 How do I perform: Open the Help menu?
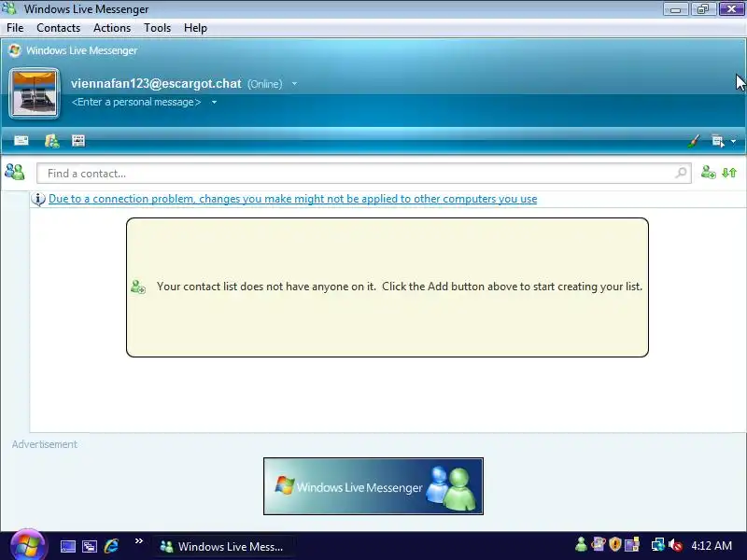pos(195,28)
